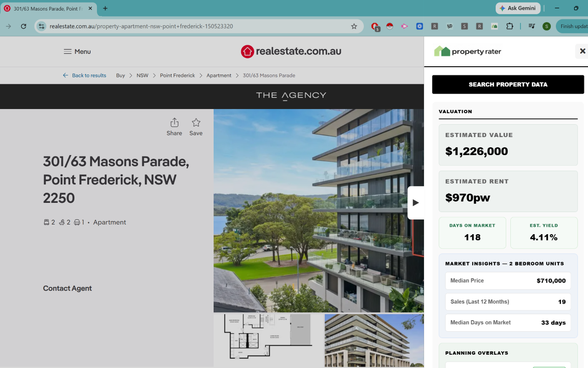Click the Est. Yield 4.11% card
The height and width of the screenshot is (368, 588).
pyautogui.click(x=544, y=233)
